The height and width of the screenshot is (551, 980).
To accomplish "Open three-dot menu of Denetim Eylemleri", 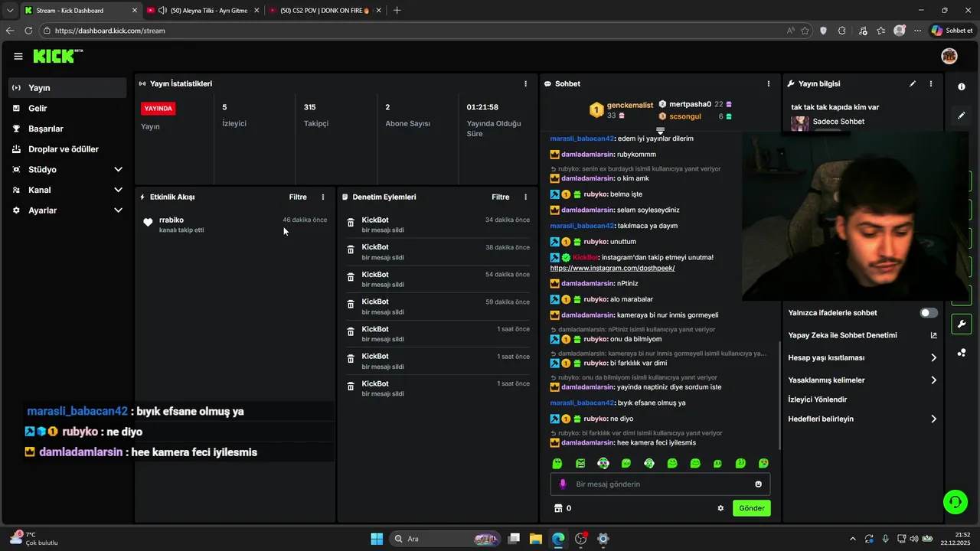I will click(525, 197).
